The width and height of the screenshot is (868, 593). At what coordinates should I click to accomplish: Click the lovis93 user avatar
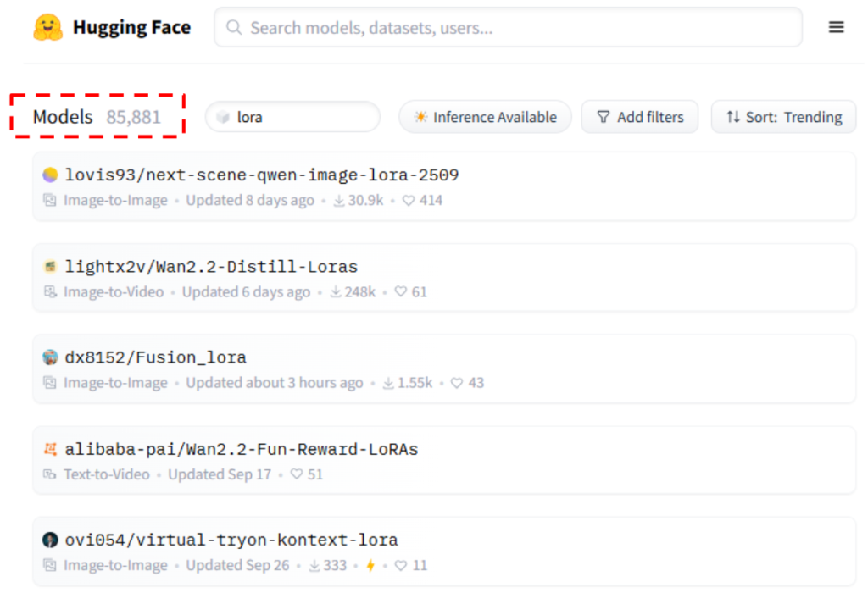coord(50,175)
